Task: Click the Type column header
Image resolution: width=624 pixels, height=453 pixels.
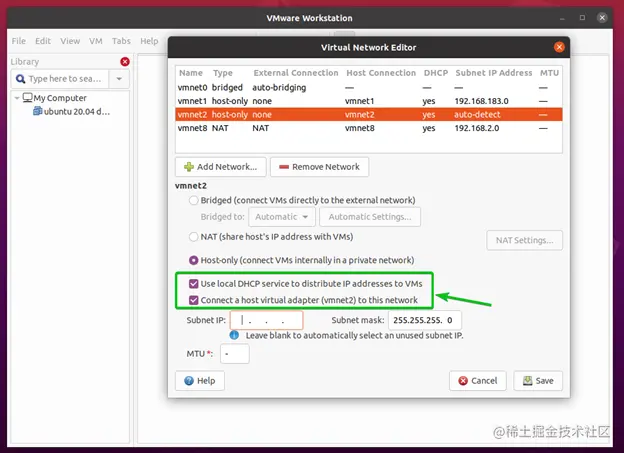Action: point(222,73)
